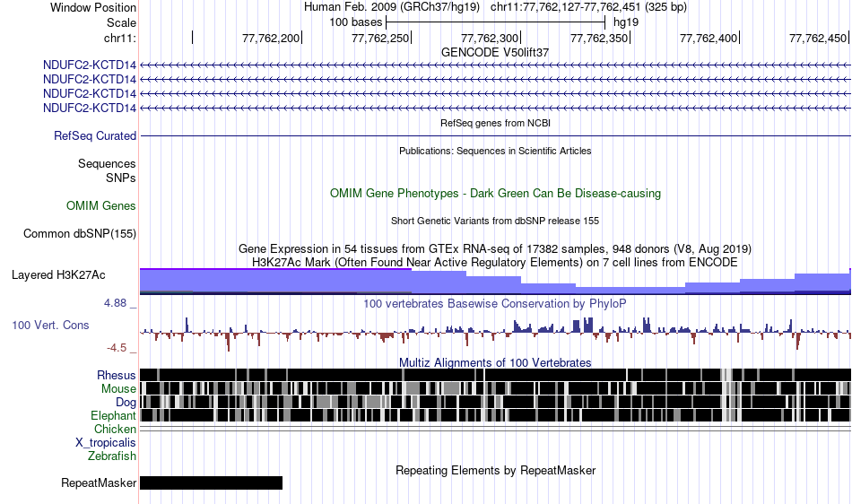This screenshot has width=852, height=504.
Task: Click the Chicken alignment label
Action: 115,429
